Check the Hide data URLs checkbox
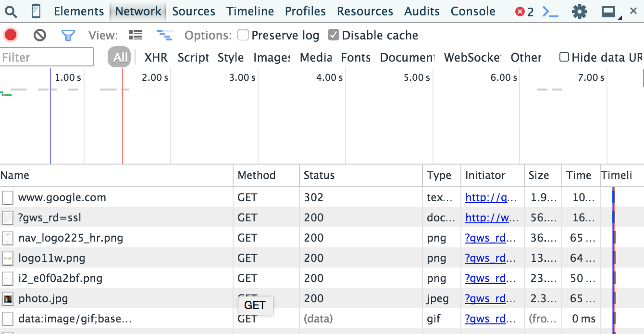 [564, 57]
